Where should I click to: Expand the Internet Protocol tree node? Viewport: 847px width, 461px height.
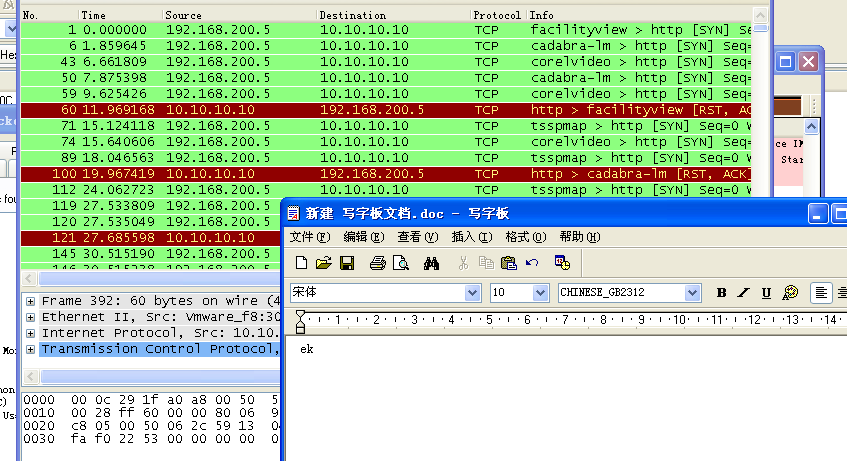point(31,333)
